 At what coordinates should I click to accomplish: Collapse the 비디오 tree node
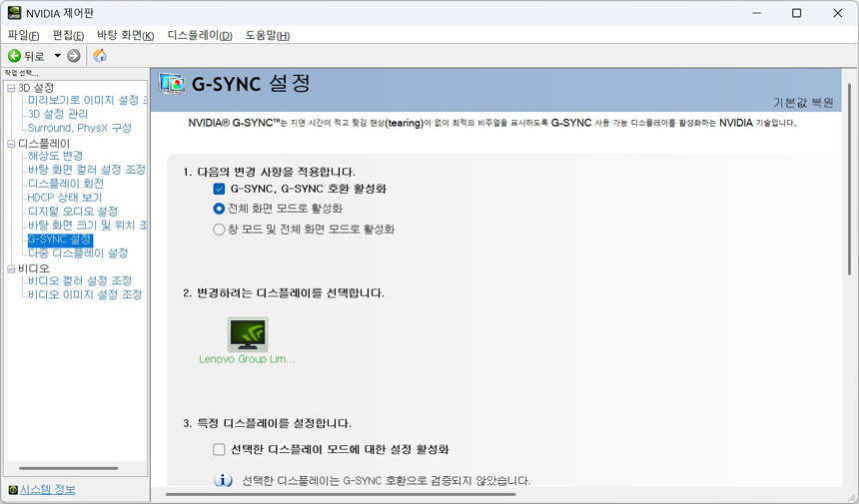(x=11, y=268)
